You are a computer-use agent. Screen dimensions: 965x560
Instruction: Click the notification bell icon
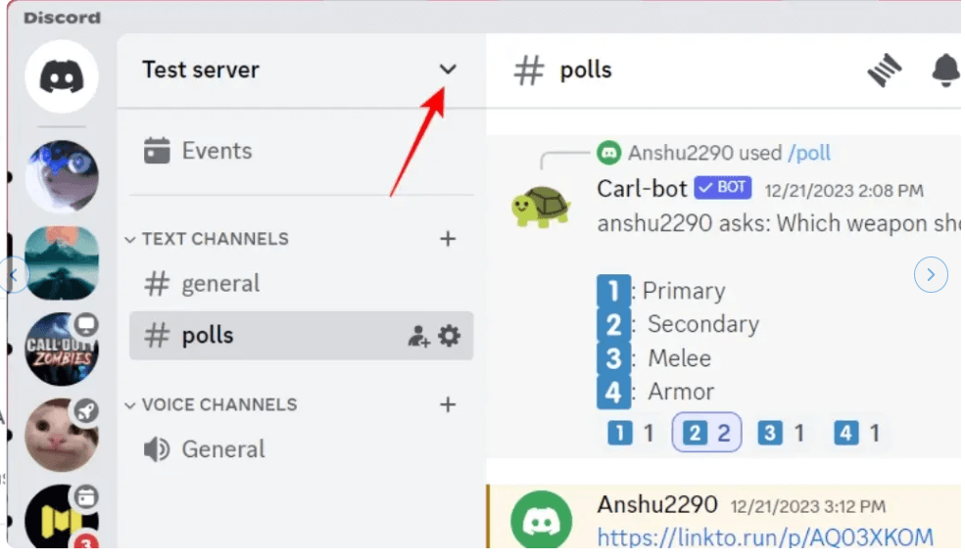[944, 70]
